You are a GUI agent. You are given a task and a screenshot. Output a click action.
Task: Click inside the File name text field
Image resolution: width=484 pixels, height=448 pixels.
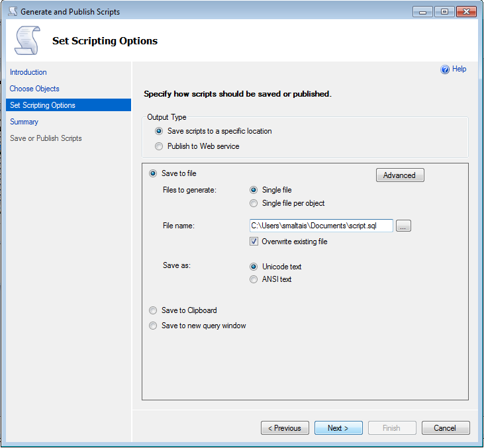tap(320, 226)
